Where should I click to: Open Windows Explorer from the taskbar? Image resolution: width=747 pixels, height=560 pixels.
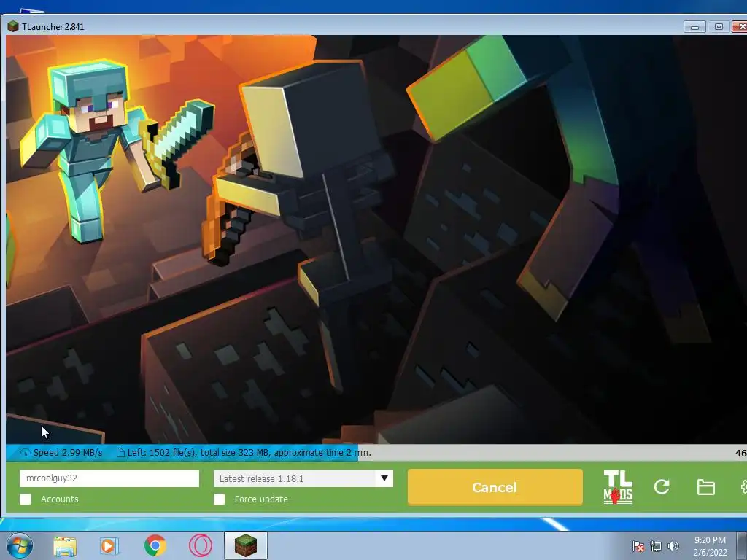pos(65,545)
